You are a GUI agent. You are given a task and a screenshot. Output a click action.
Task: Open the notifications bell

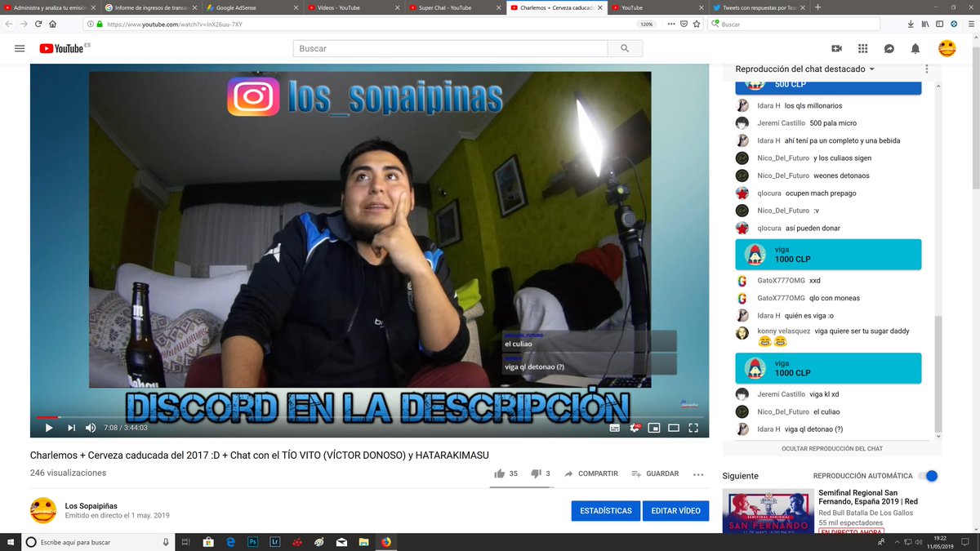point(915,48)
